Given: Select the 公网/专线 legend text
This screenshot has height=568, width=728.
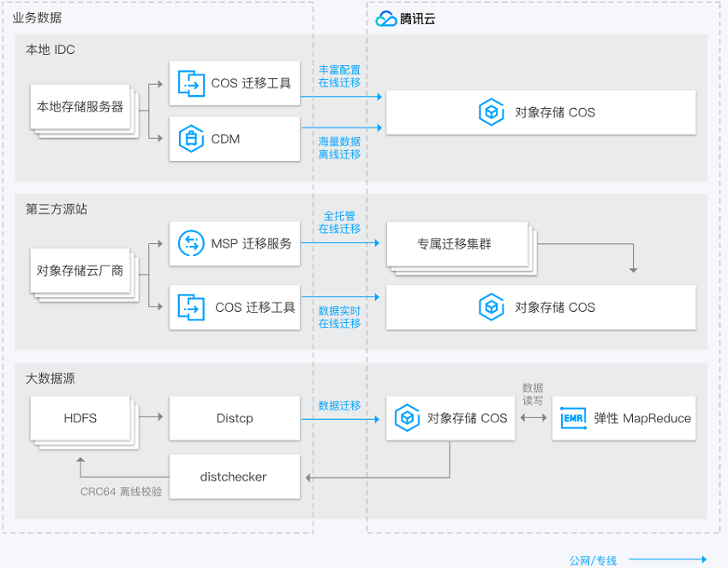Looking at the screenshot, I should tap(593, 560).
